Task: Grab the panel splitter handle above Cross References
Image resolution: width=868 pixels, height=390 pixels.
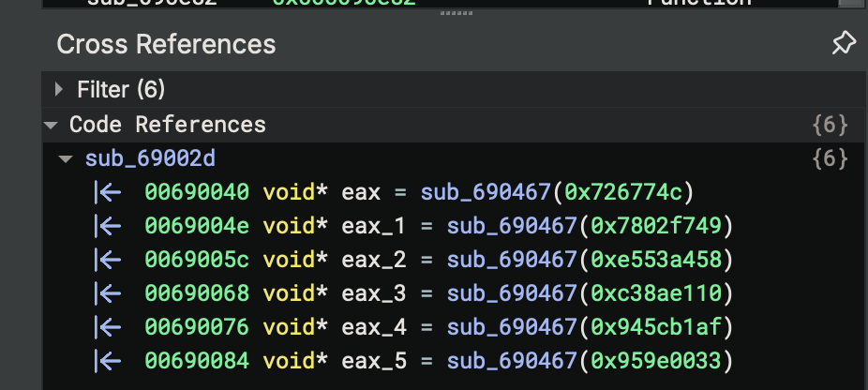Action: coord(456,13)
